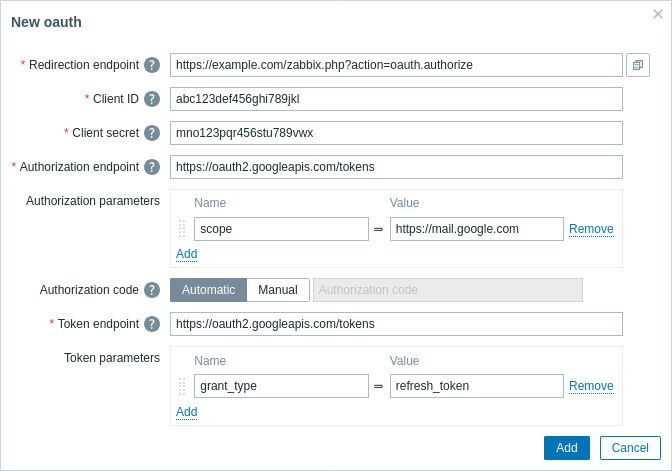Select Automatic authorization code mode
The width and height of the screenshot is (672, 471).
click(208, 290)
